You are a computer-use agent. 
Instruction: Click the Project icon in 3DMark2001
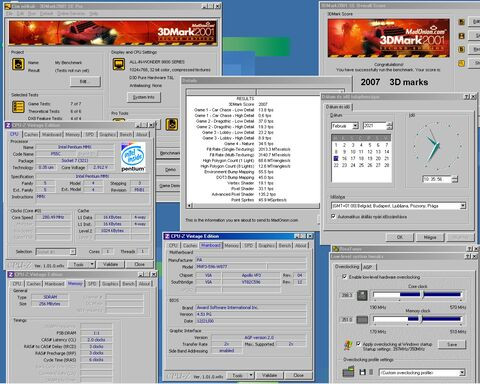(x=18, y=64)
